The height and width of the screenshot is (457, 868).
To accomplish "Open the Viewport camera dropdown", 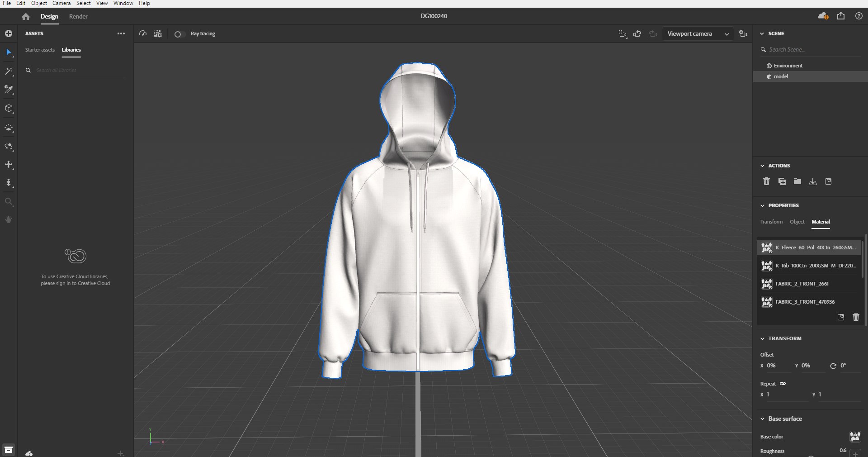I will [698, 34].
